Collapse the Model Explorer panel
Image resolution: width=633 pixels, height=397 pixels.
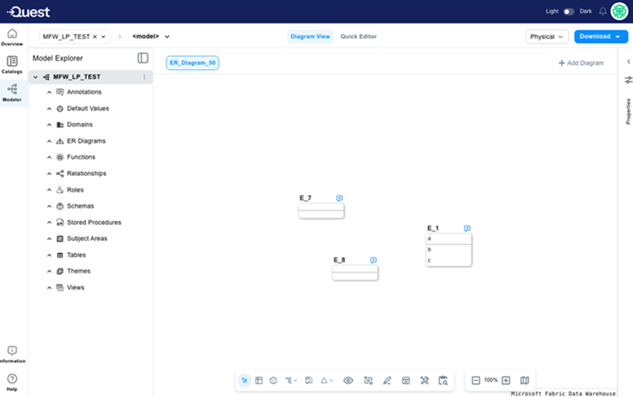tap(143, 58)
